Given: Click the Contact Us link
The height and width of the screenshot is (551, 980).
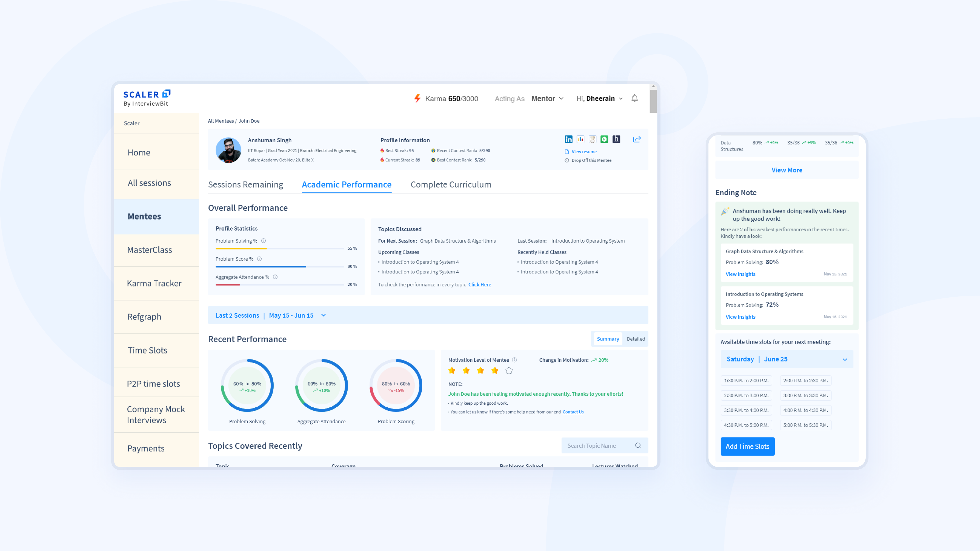Looking at the screenshot, I should pyautogui.click(x=573, y=412).
